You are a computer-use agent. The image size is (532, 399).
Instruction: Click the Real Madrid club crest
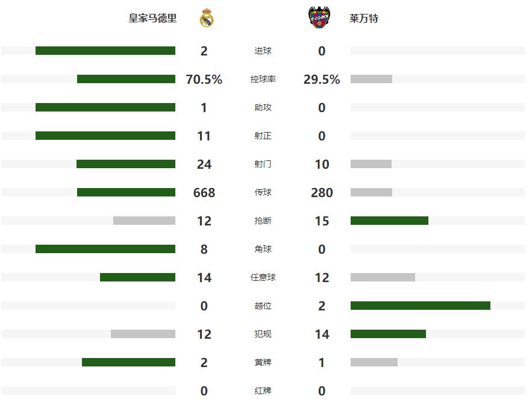pyautogui.click(x=207, y=18)
